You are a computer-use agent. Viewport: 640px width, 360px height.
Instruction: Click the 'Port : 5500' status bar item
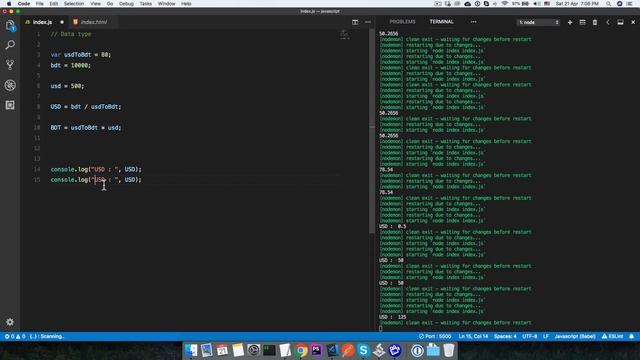coord(435,336)
